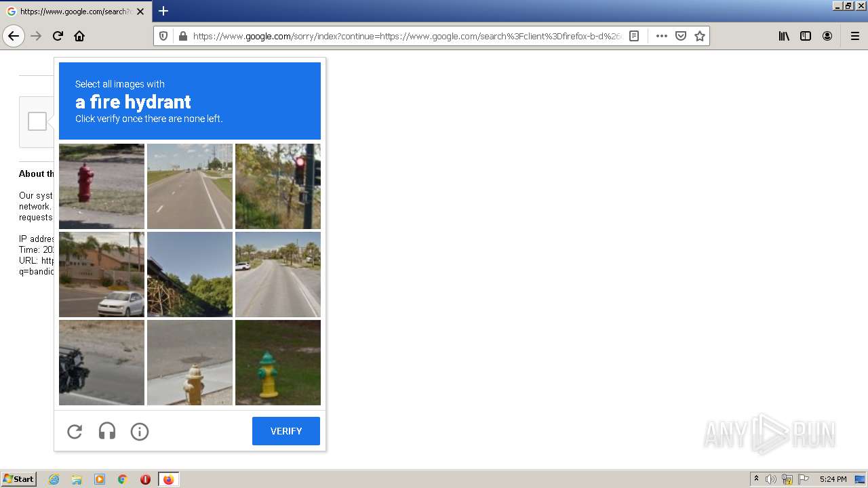Open the Windows Start menu
Viewport: 868px width, 488px height.
point(18,479)
